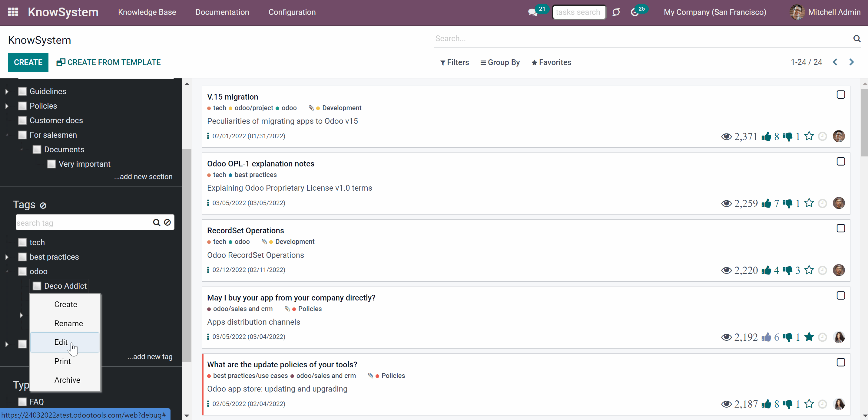The image size is (868, 420).
Task: Open the activities clock icon
Action: tap(635, 12)
